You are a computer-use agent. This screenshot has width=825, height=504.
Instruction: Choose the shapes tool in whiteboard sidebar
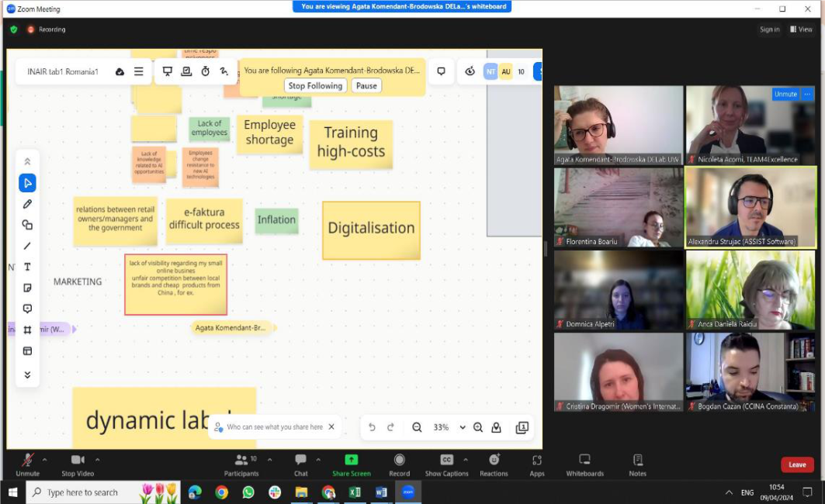pos(27,225)
